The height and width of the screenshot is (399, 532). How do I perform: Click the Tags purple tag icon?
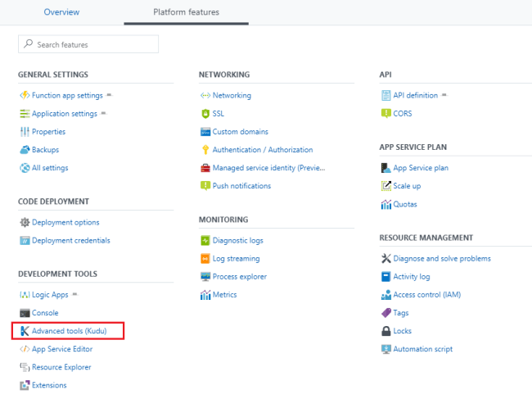pyautogui.click(x=386, y=313)
